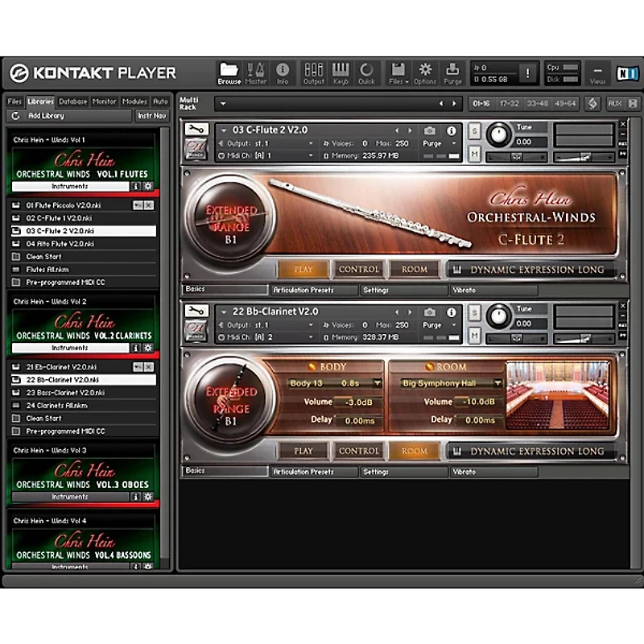Toggle Extended Range B1 on C-Flute 2
The height and width of the screenshot is (644, 644).
pos(231,218)
